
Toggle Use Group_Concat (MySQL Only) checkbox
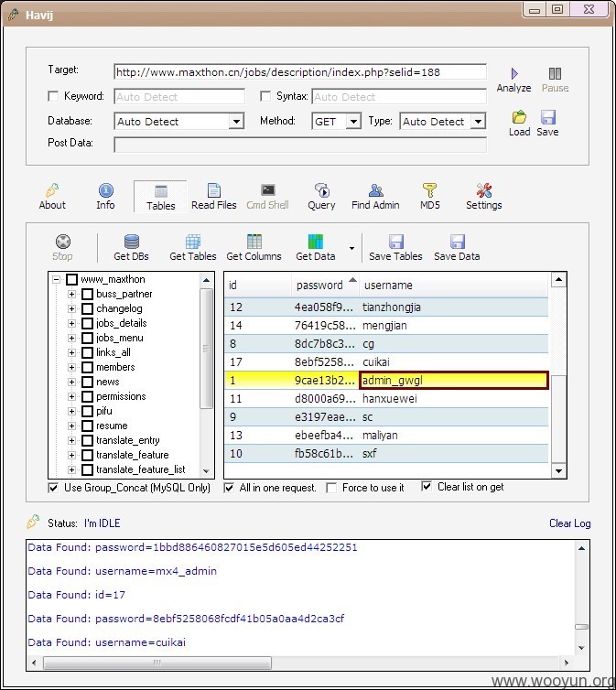(x=53, y=488)
